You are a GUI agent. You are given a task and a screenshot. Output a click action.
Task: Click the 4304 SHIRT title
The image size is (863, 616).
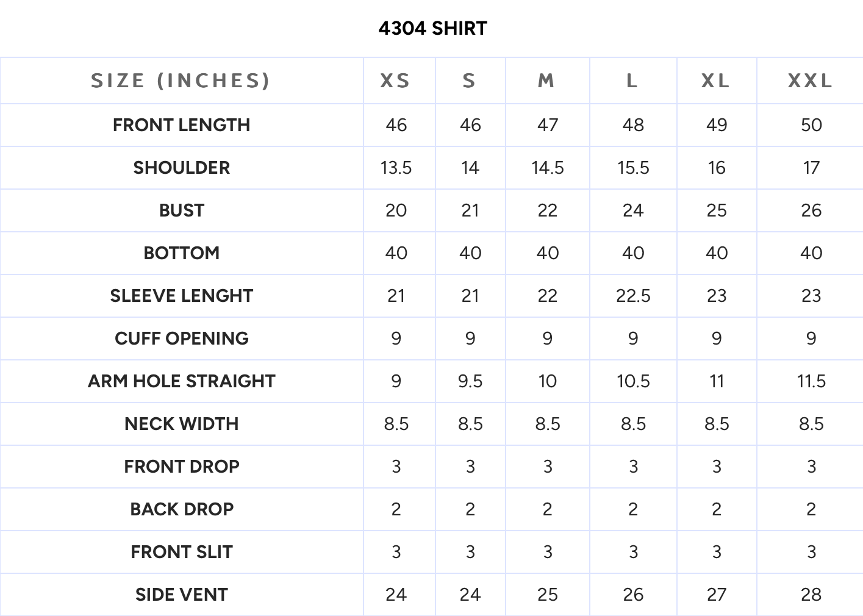pyautogui.click(x=432, y=28)
